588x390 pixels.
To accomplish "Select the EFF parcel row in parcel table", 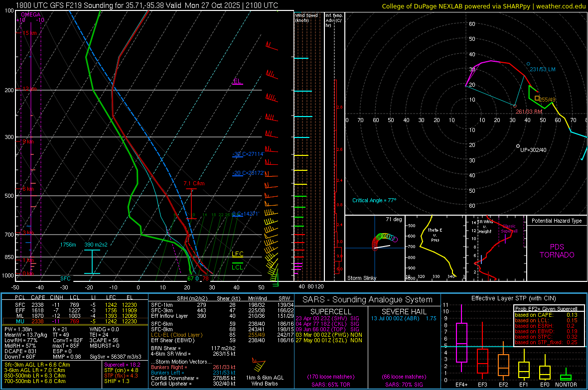I will pyautogui.click(x=75, y=310).
